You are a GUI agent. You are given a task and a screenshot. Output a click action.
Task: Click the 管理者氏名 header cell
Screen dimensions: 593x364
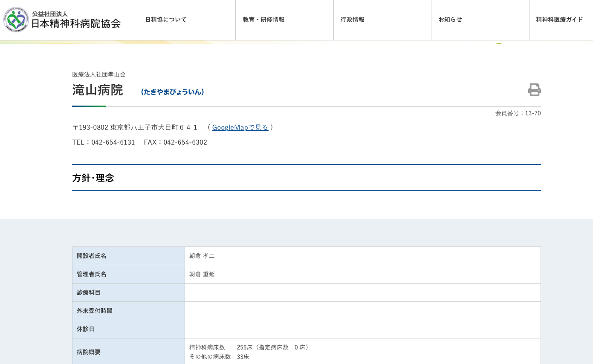click(128, 274)
